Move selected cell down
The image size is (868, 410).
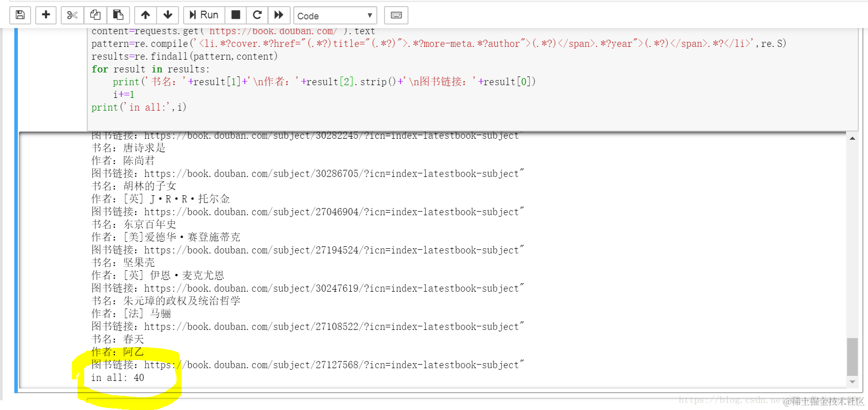coord(168,15)
